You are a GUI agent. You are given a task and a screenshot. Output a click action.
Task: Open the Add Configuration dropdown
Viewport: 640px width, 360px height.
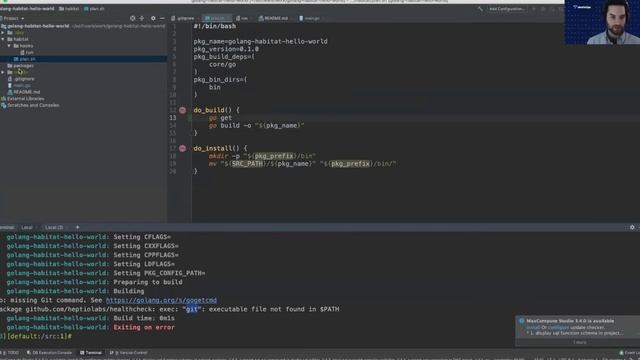point(507,9)
